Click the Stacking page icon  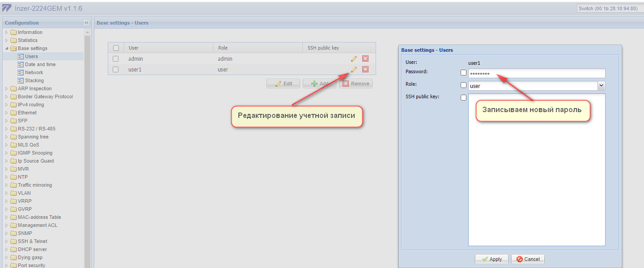click(21, 80)
